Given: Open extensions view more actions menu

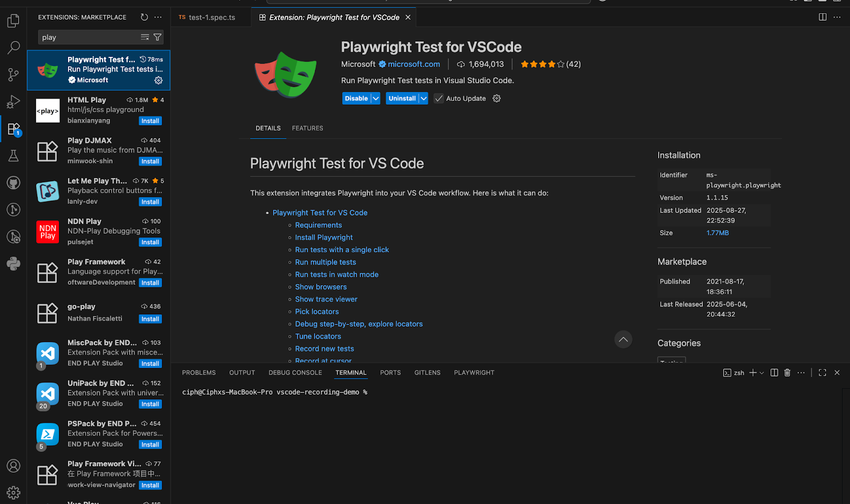Looking at the screenshot, I should (158, 17).
